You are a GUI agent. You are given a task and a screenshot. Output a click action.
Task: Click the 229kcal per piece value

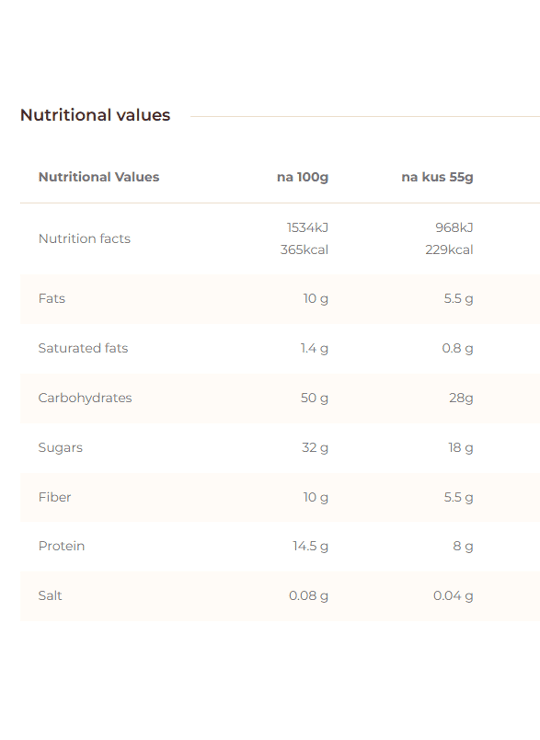click(x=449, y=250)
